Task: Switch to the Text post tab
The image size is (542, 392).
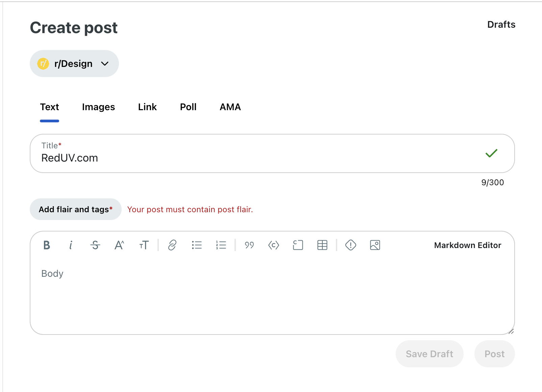Action: click(49, 107)
